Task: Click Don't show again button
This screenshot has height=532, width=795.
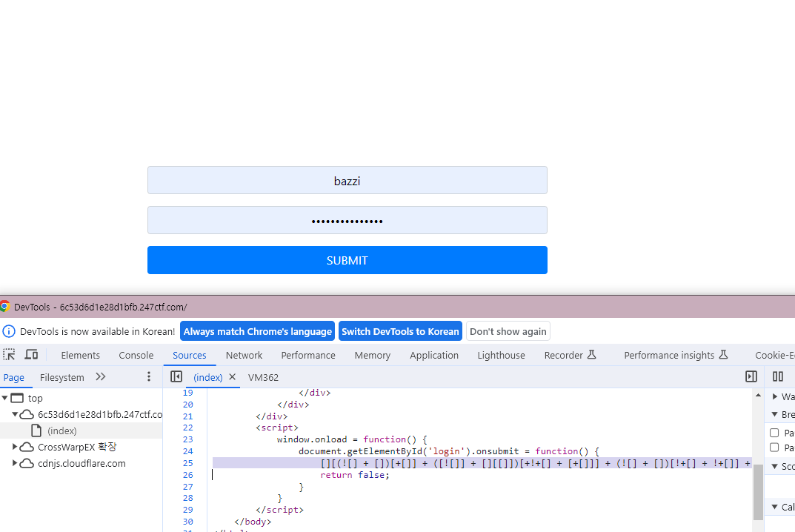Action: click(508, 331)
